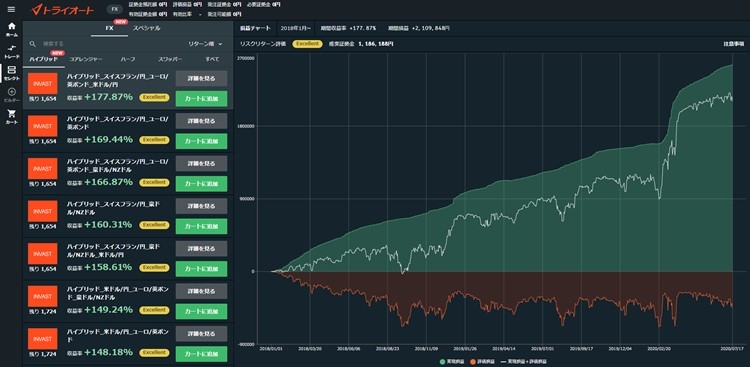Select the ハイブリッド category tab
750x367 pixels.
click(43, 59)
